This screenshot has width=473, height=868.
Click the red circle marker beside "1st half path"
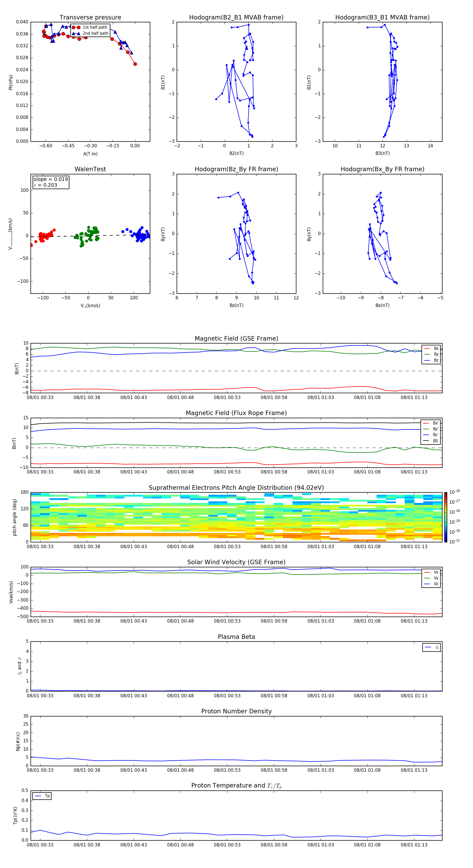pyautogui.click(x=76, y=27)
